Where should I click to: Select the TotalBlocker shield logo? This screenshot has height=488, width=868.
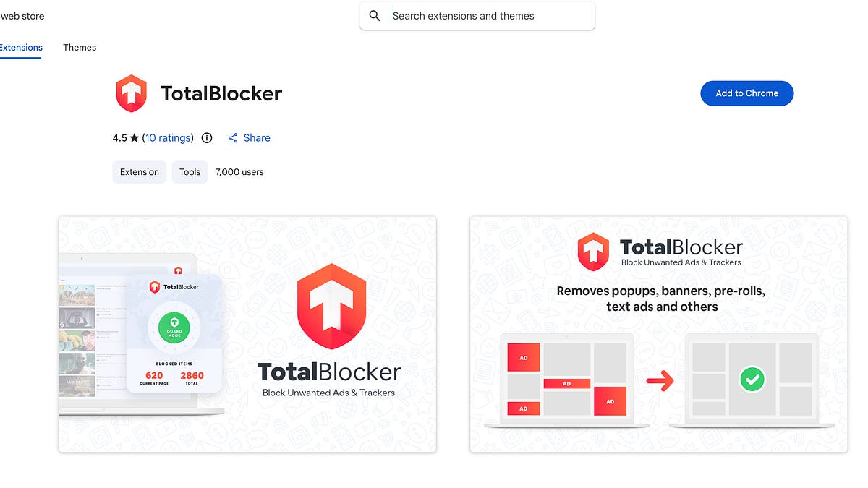(131, 93)
